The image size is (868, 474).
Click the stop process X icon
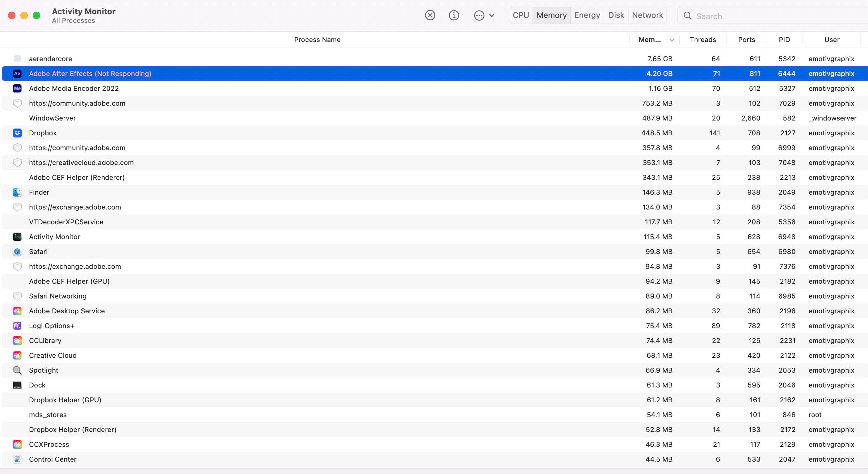[x=430, y=15]
